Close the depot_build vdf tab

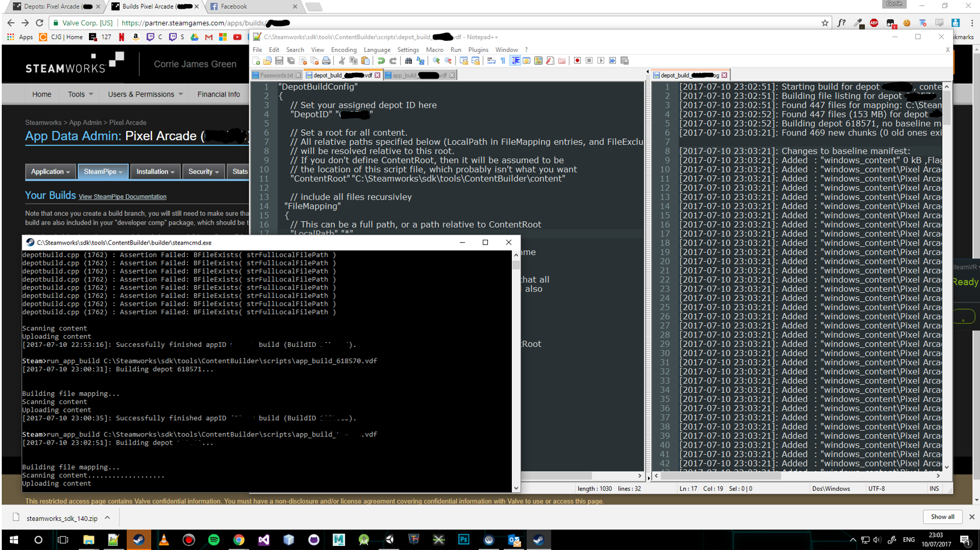[377, 75]
